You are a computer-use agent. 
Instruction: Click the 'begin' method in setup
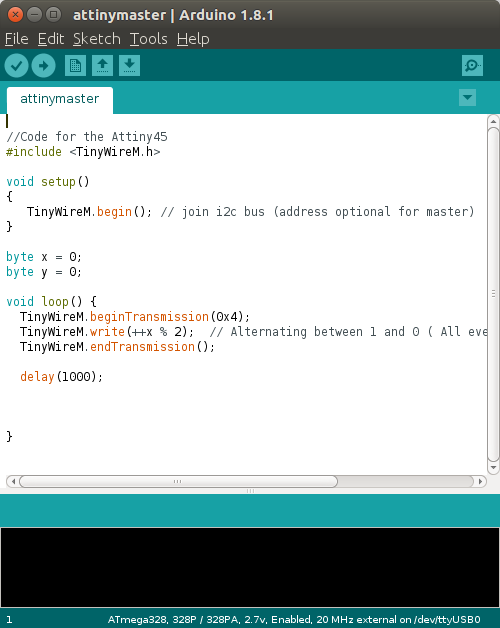click(114, 212)
